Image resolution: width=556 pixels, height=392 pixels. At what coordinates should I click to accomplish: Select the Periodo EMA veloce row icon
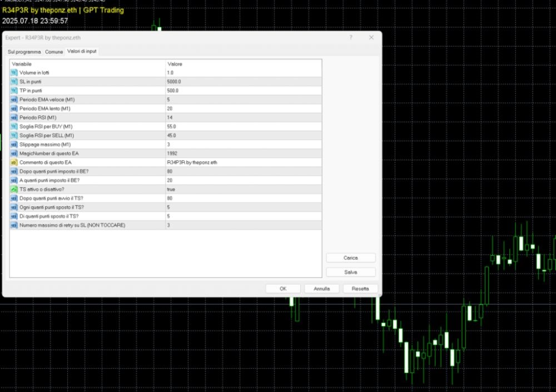(x=14, y=100)
